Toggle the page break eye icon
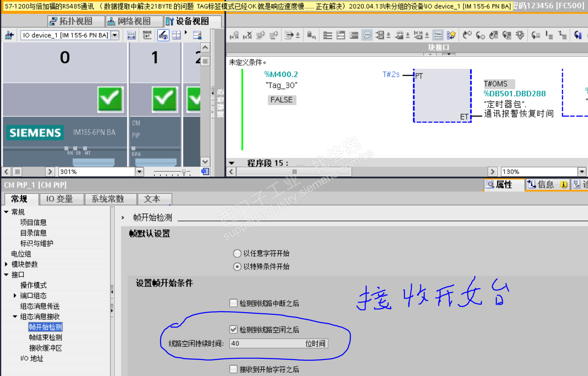 (x=163, y=35)
